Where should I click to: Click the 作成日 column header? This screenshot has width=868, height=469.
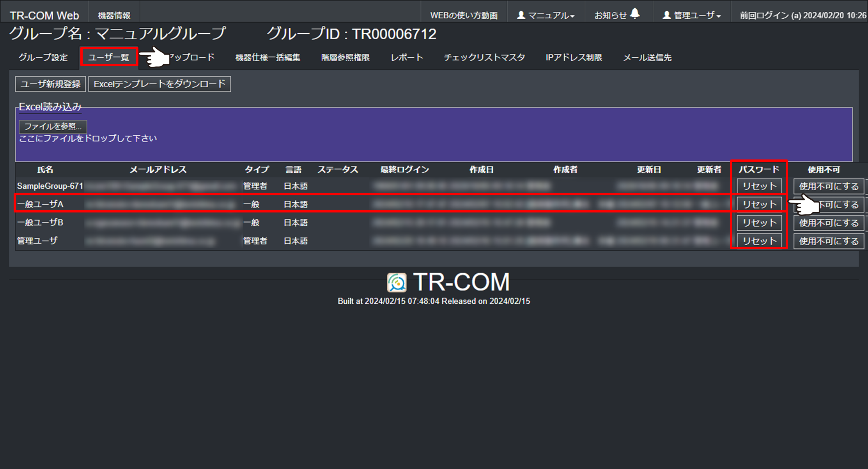482,170
